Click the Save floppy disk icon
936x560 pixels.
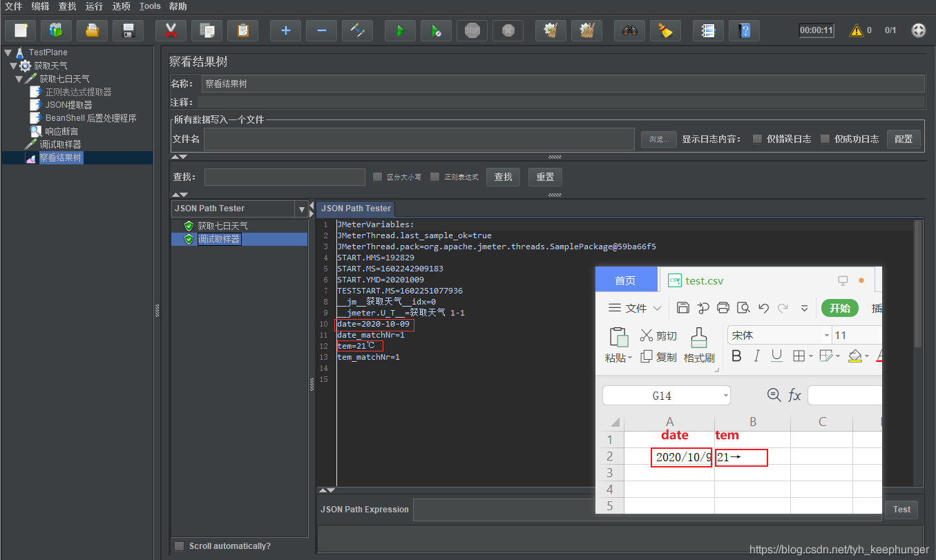pyautogui.click(x=128, y=30)
